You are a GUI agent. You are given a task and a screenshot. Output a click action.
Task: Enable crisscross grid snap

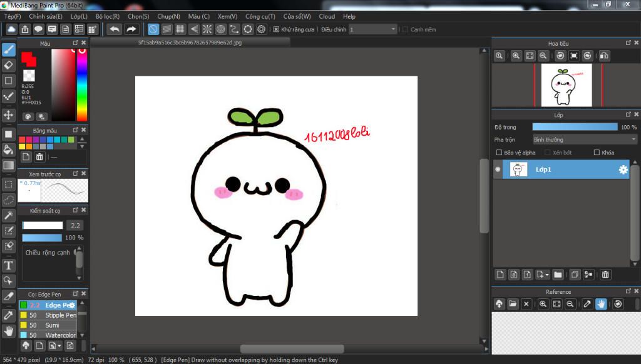pos(180,29)
